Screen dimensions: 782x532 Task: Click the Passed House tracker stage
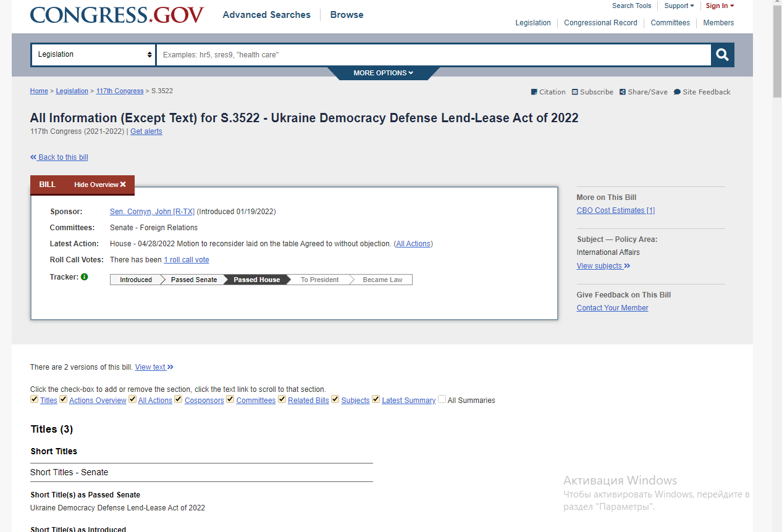pos(257,280)
